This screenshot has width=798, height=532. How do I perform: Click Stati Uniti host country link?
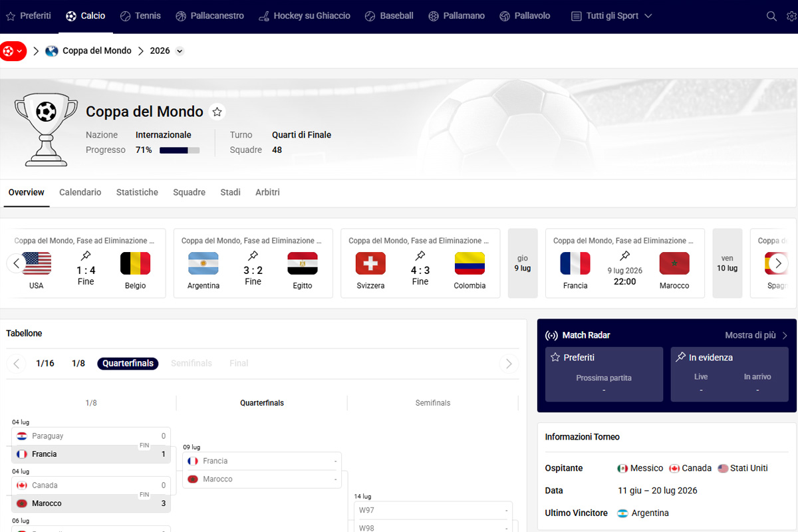pyautogui.click(x=743, y=468)
